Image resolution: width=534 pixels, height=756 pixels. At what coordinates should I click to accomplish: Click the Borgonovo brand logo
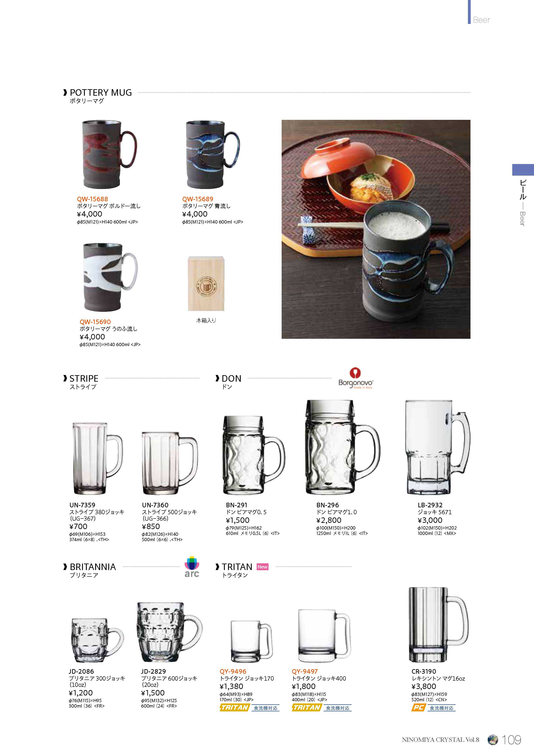pos(356,378)
